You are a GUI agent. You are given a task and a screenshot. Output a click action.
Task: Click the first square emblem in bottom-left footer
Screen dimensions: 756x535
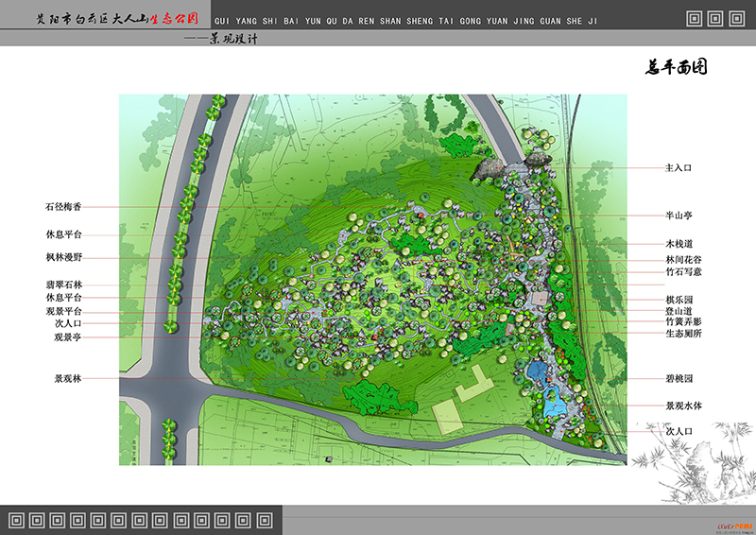point(16,518)
